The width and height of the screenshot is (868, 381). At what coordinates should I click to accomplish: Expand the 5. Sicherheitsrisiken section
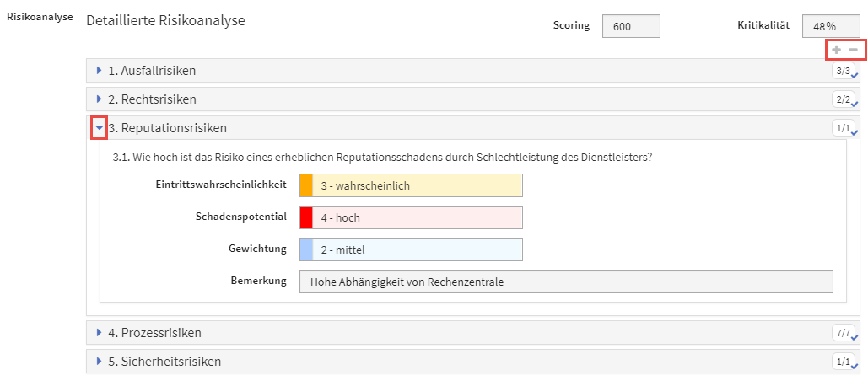click(x=100, y=362)
